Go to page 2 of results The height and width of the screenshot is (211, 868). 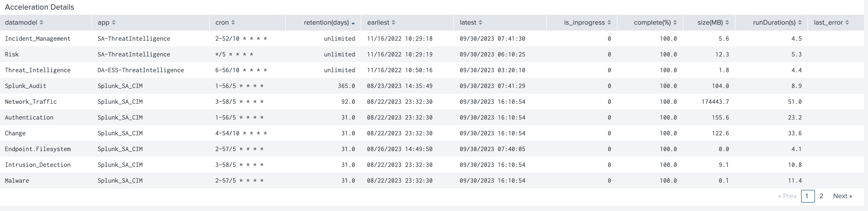[822, 196]
